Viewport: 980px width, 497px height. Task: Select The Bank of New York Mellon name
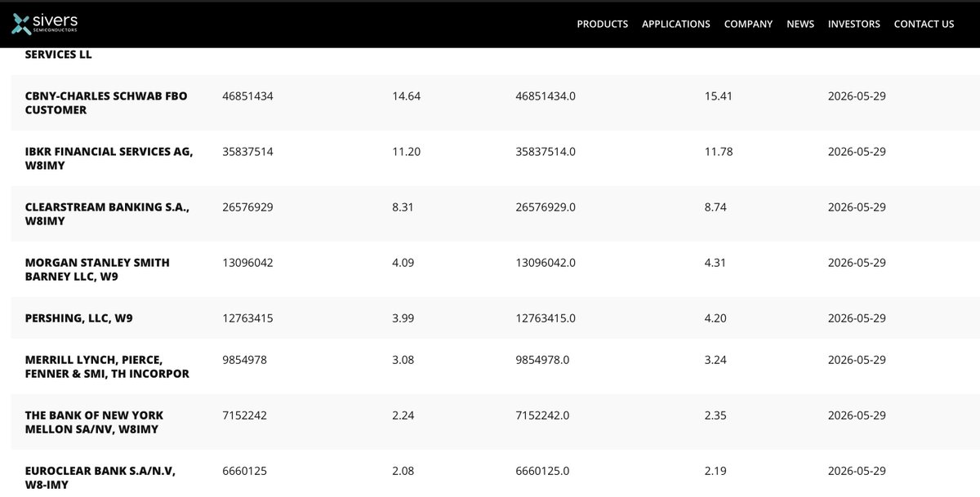pyautogui.click(x=95, y=423)
